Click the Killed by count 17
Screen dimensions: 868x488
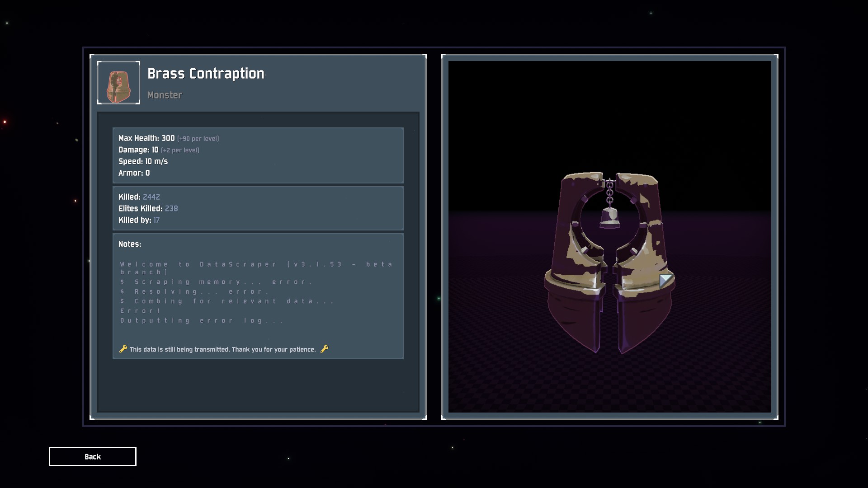156,220
